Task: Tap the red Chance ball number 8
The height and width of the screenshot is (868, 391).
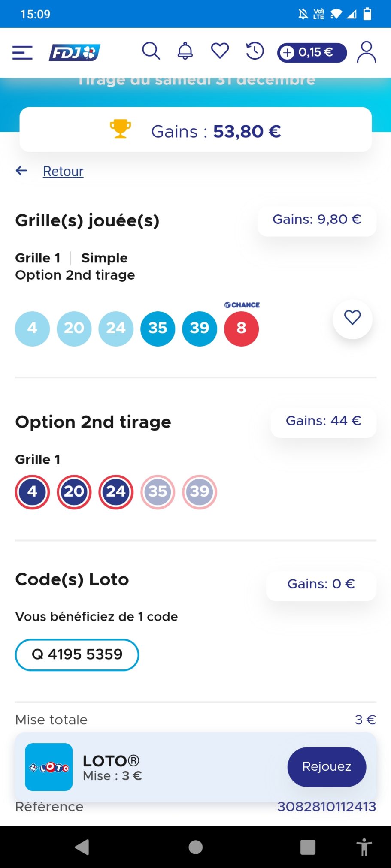Action: coord(242,329)
